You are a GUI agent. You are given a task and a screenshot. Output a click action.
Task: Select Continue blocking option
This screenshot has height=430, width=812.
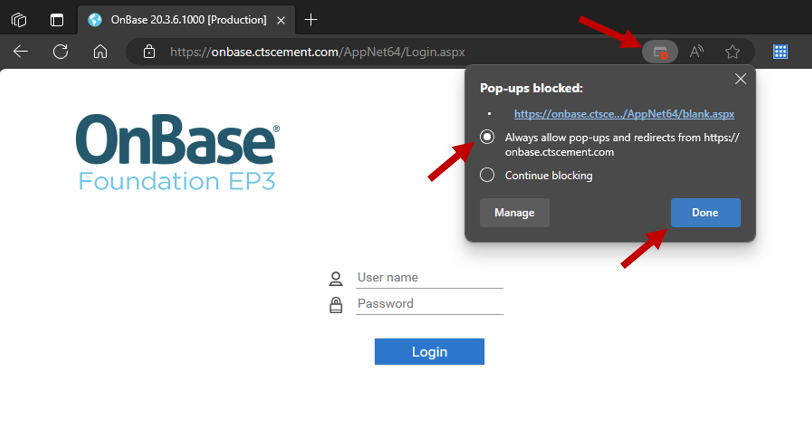tap(487, 175)
